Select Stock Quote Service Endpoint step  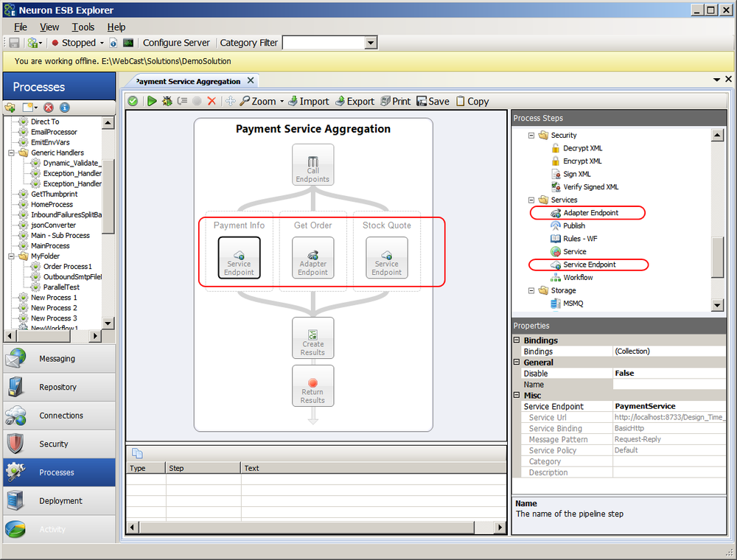tap(387, 257)
